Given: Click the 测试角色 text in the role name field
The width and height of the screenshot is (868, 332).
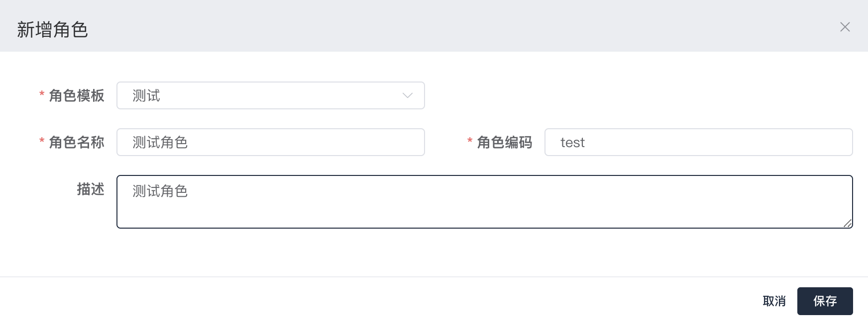Looking at the screenshot, I should point(160,143).
